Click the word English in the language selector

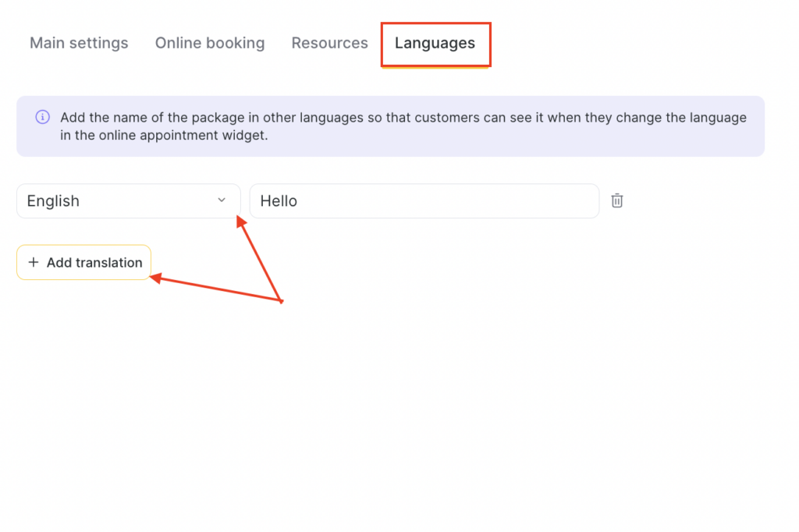pyautogui.click(x=53, y=200)
